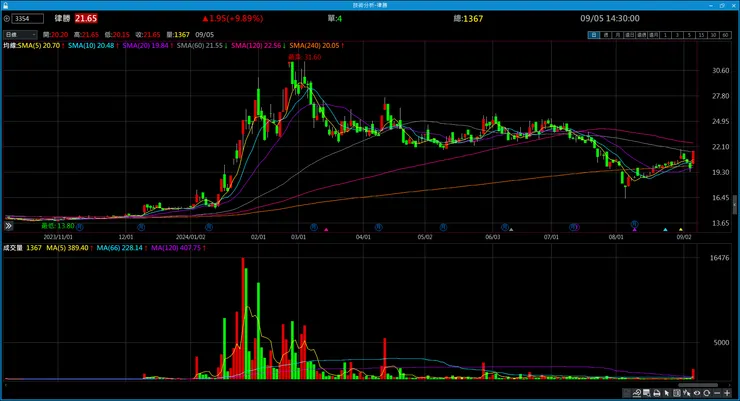The image size is (740, 401).
Task: Click the SMA(10) 20.48 indicator label
Action: pos(93,45)
